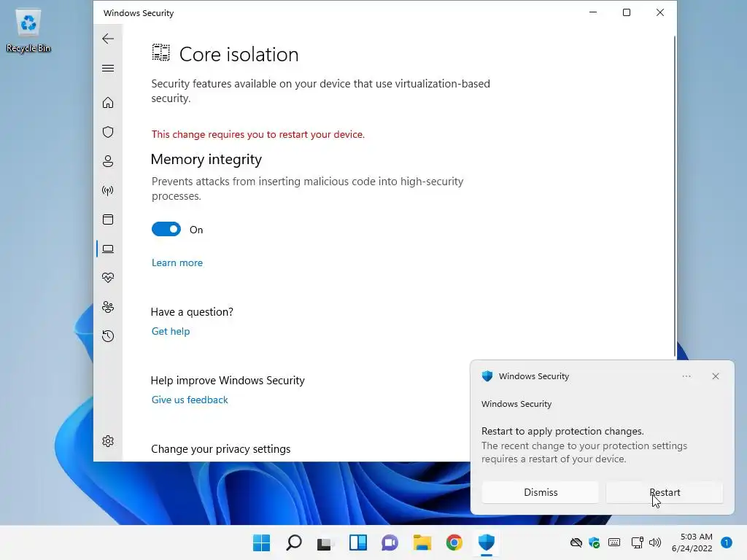Minimize the Windows Security window
Viewport: 747px width, 560px height.
(593, 12)
